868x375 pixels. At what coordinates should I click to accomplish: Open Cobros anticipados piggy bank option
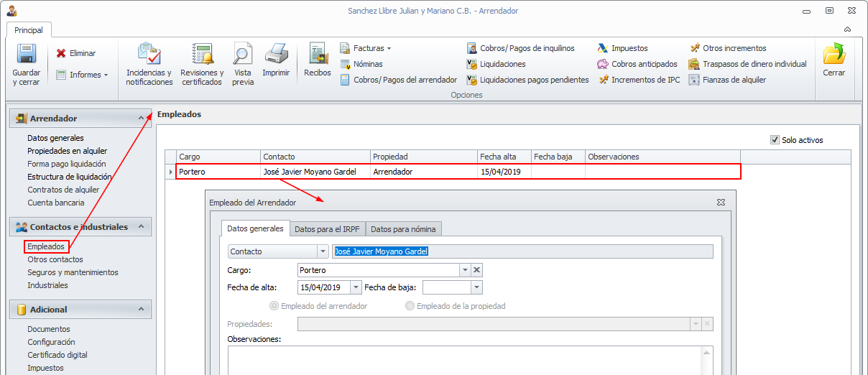click(x=638, y=64)
